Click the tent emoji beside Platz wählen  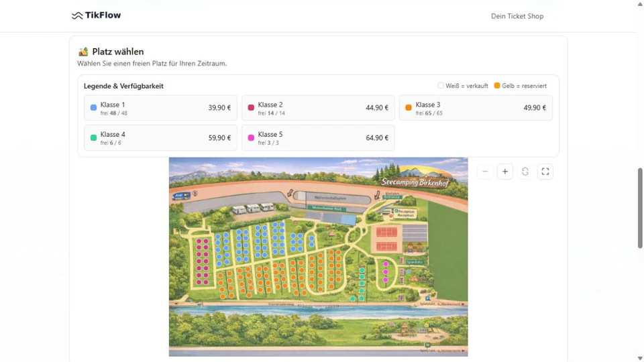pyautogui.click(x=83, y=52)
